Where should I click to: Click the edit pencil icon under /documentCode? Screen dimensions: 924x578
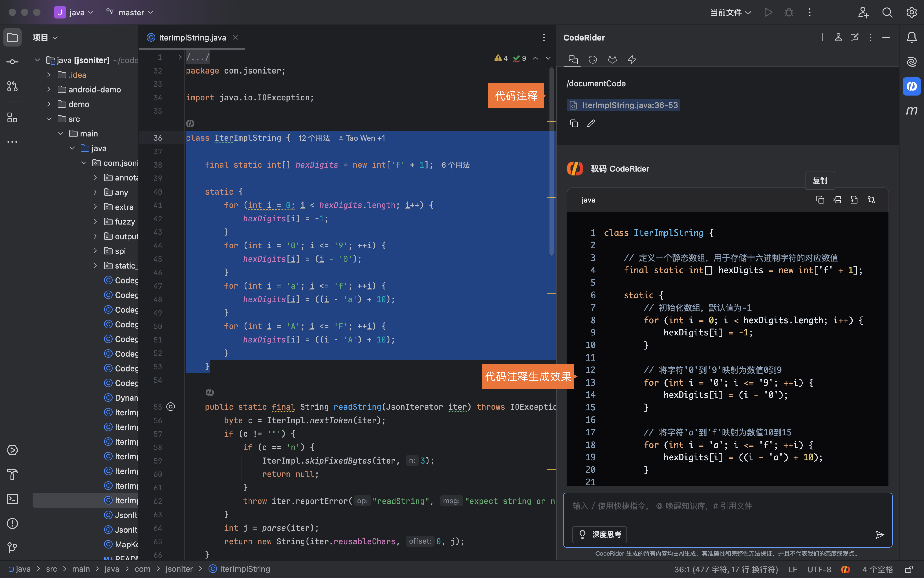[591, 123]
